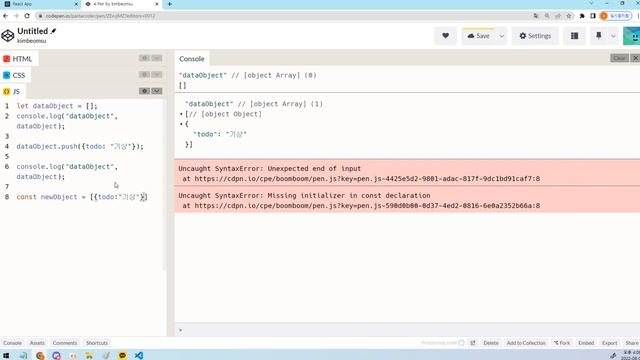Show keyboard Shortcuts

point(97,343)
